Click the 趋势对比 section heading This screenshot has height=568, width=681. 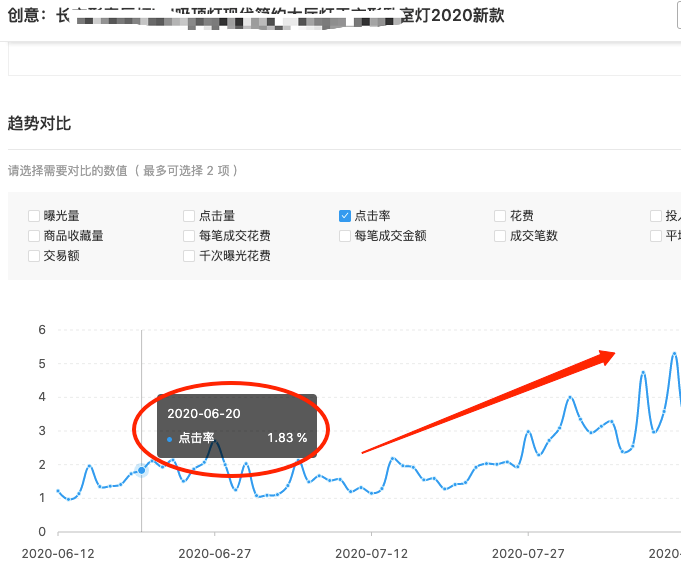point(39,124)
